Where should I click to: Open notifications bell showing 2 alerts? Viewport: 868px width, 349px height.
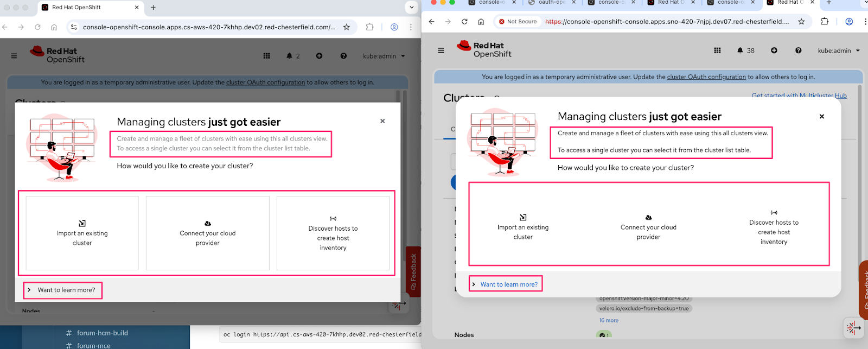(293, 56)
